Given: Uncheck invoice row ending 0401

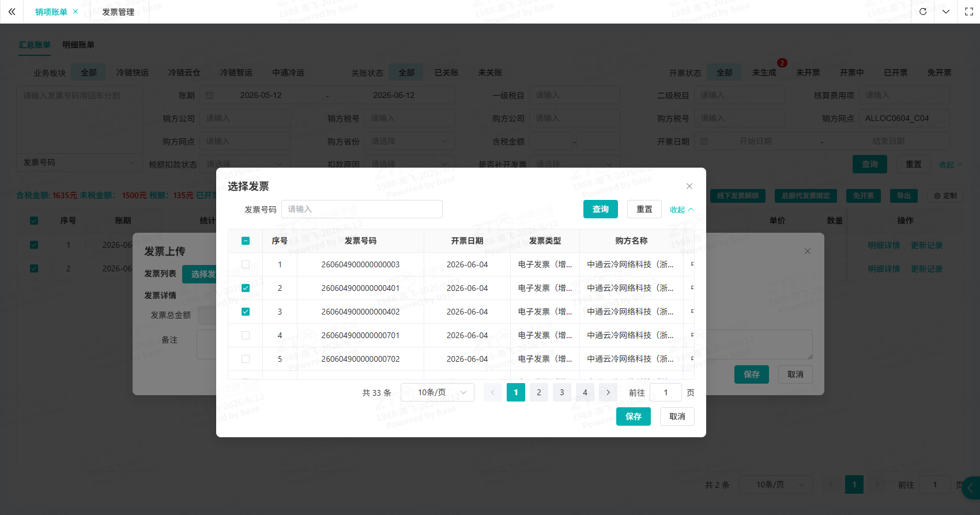Looking at the screenshot, I should point(246,288).
